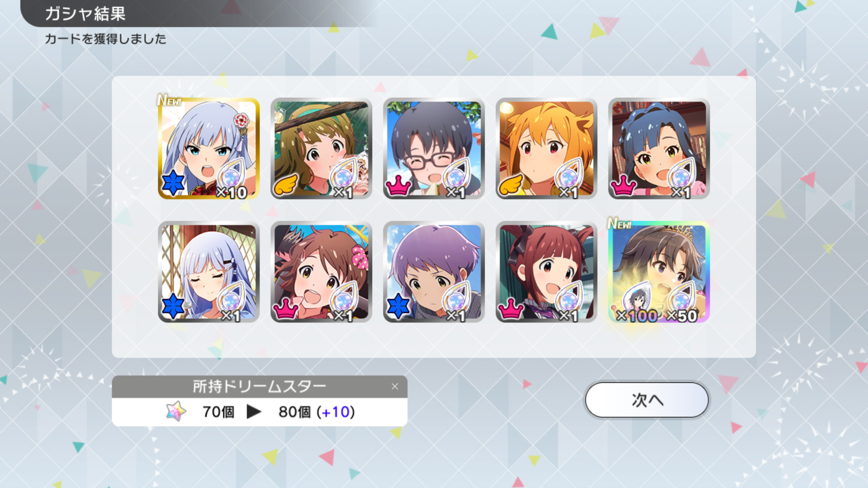868x488 pixels.
Task: Select the glasses-wearing dark-haired girl card
Action: [x=434, y=148]
